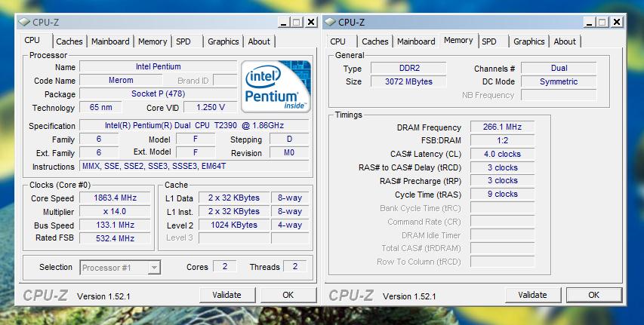
Task: Minimize the right CPU-Z window
Action: pyautogui.click(x=590, y=22)
